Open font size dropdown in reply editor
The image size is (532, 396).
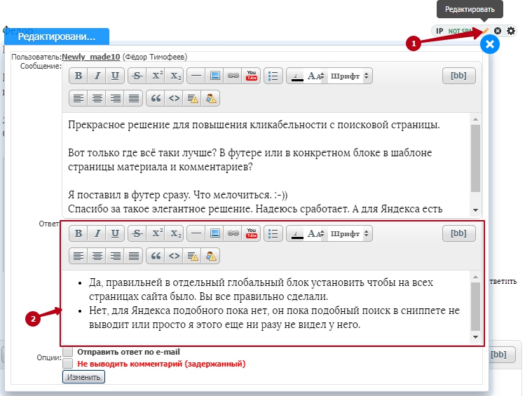point(315,233)
